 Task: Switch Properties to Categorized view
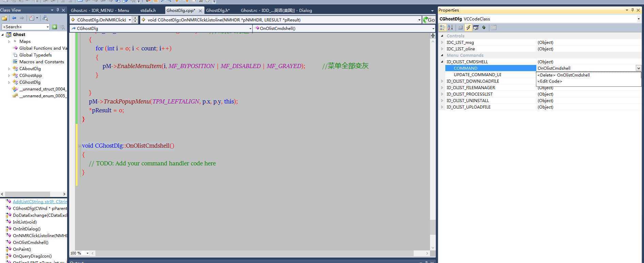click(x=443, y=28)
